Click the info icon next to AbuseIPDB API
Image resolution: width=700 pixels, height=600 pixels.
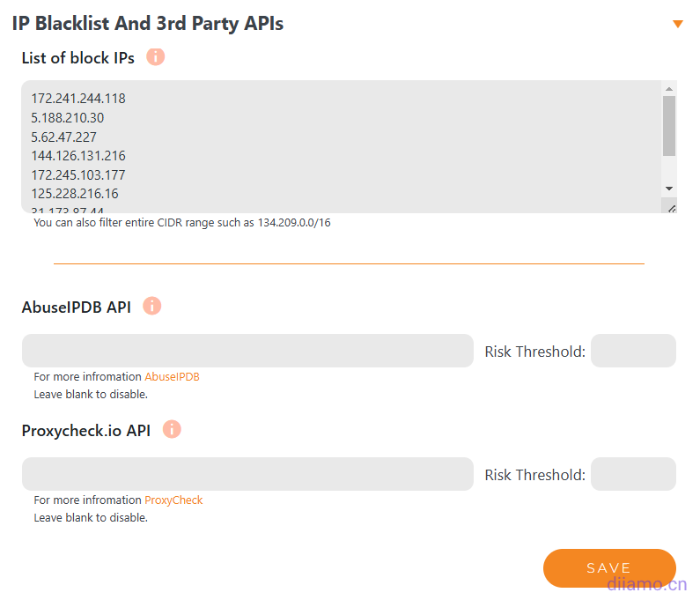click(x=151, y=307)
